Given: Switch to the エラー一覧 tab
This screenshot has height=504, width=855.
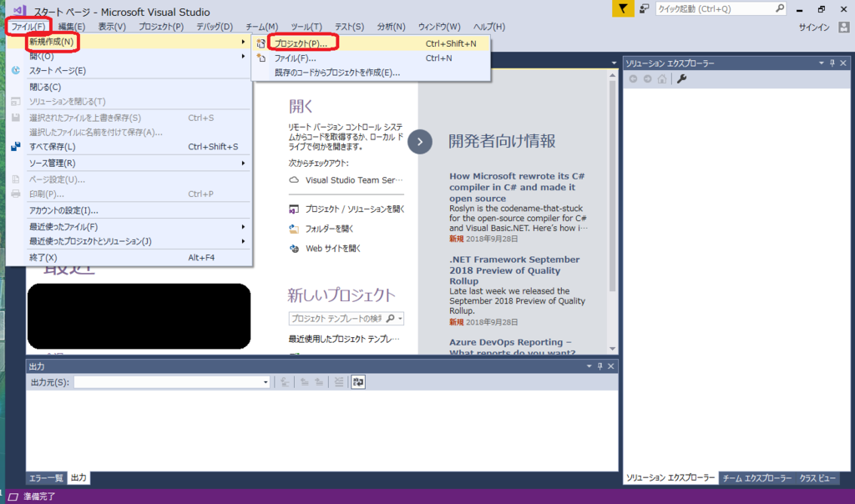Looking at the screenshot, I should [x=46, y=478].
